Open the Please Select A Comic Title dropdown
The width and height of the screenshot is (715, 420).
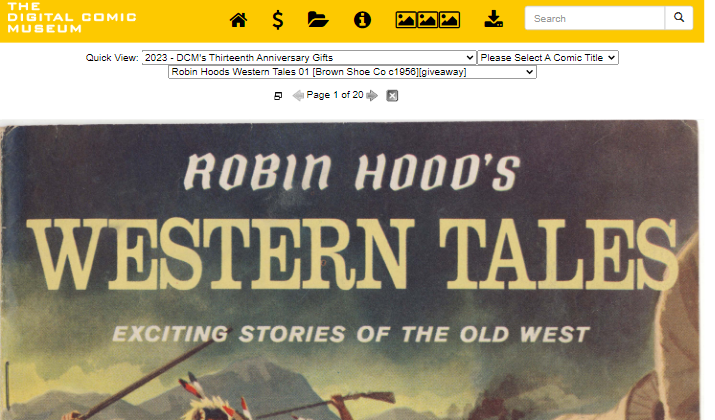(x=548, y=57)
